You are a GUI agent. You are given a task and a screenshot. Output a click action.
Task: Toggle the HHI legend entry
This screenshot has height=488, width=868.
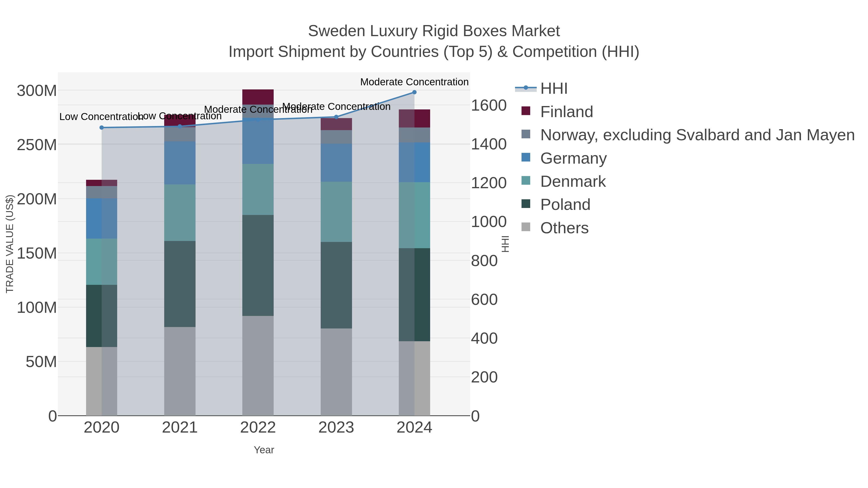pos(541,88)
